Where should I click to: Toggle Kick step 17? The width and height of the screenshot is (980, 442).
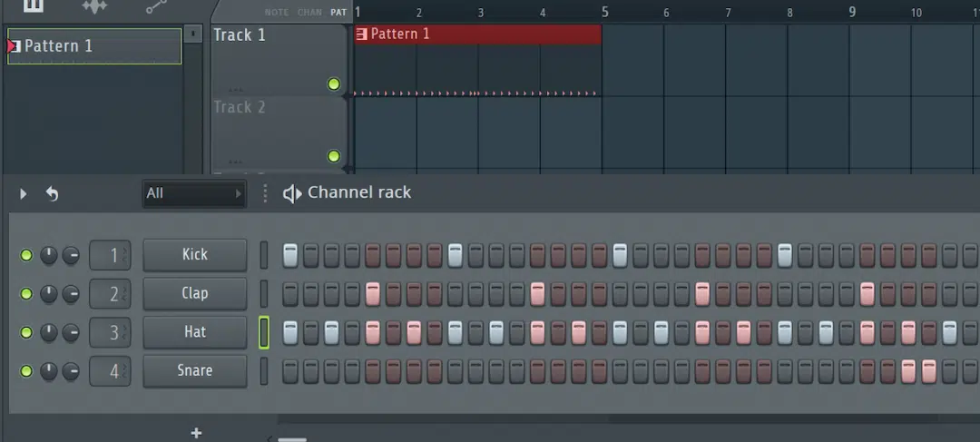(620, 255)
